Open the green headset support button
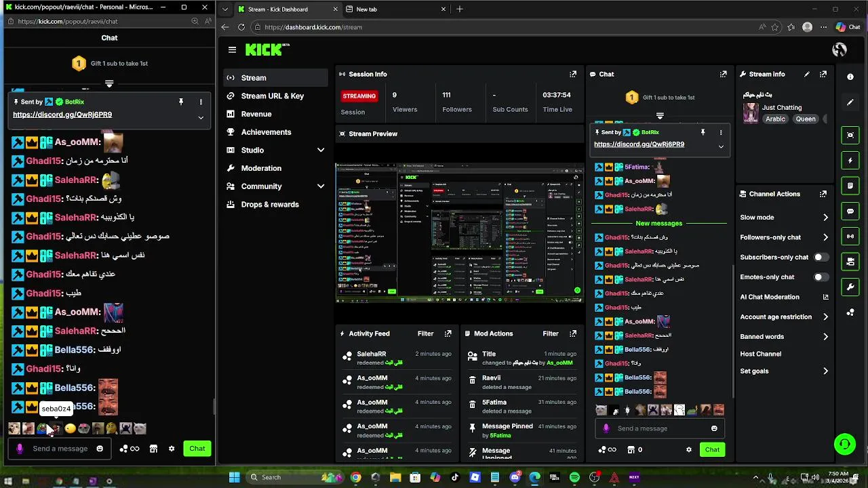 [x=844, y=445]
